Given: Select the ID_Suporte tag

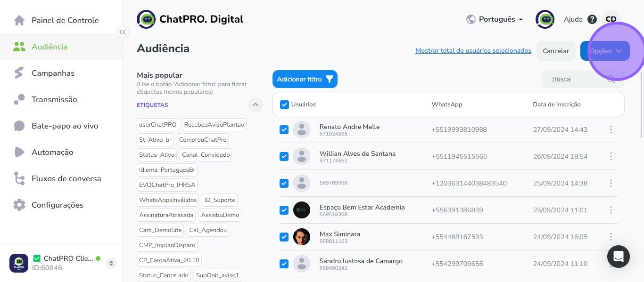Looking at the screenshot, I should (220, 200).
